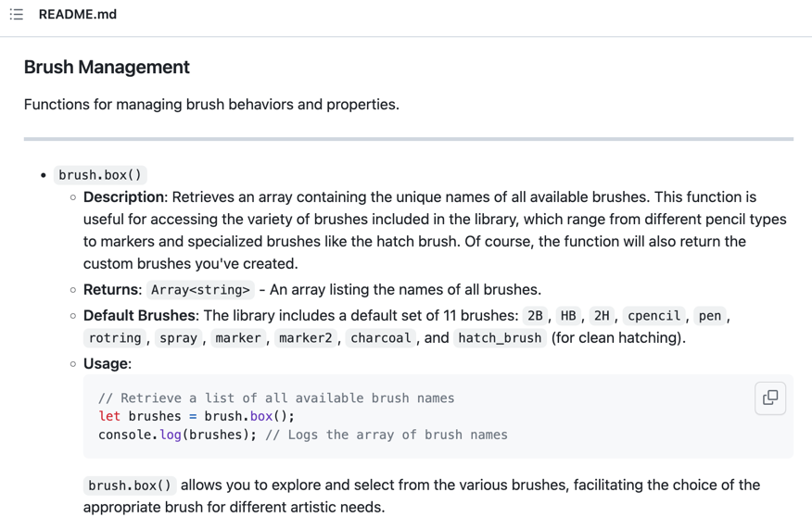
Task: Open the README outline (table of contents) icon
Action: point(17,15)
